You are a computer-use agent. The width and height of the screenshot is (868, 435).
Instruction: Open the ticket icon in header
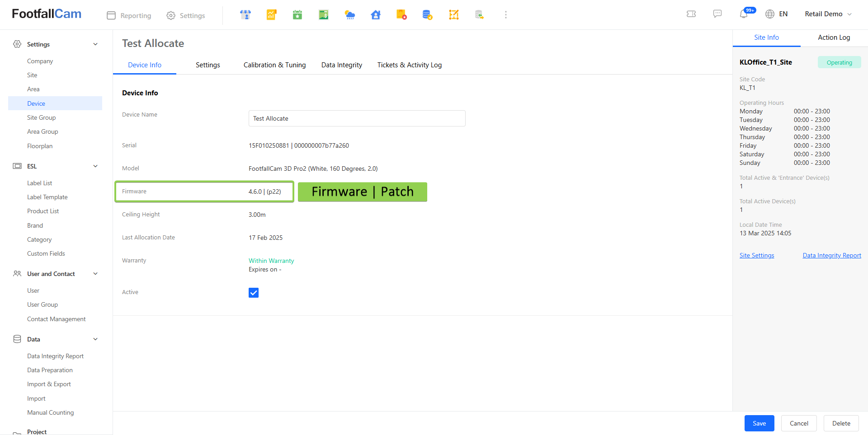(691, 14)
